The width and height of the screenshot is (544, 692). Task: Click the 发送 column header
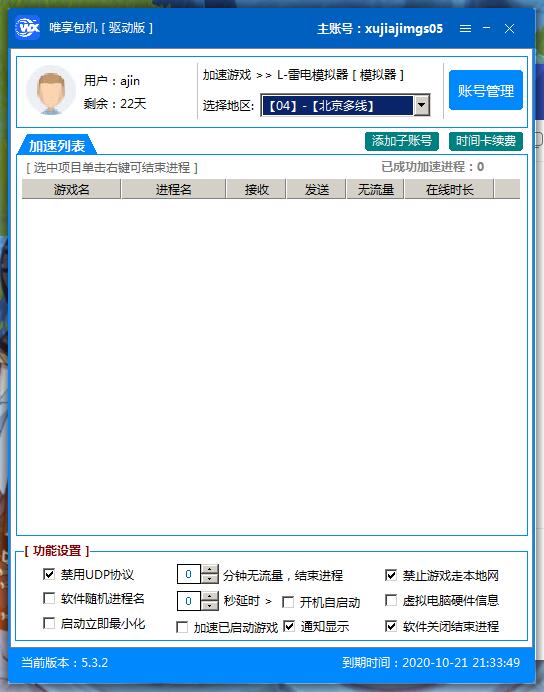click(316, 189)
